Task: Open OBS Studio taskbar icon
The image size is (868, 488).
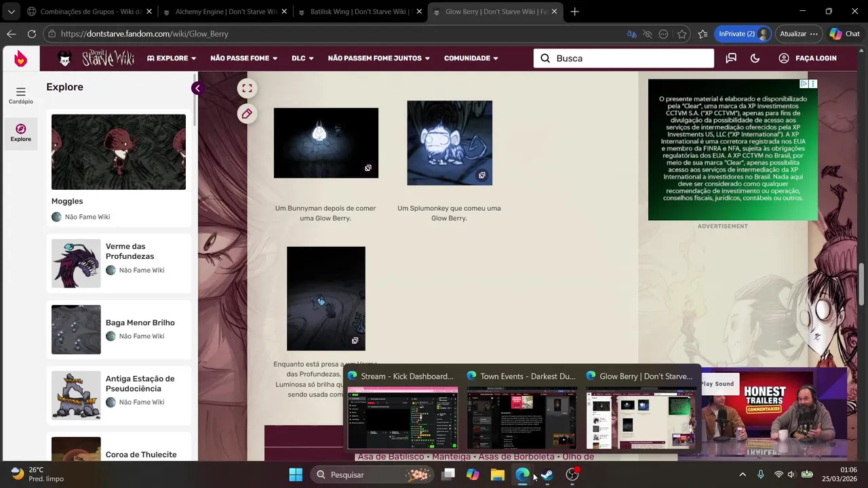Action: [572, 474]
